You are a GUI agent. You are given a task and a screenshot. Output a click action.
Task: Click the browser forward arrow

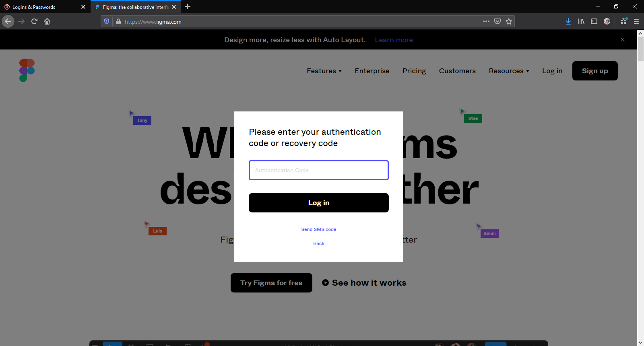pyautogui.click(x=22, y=21)
